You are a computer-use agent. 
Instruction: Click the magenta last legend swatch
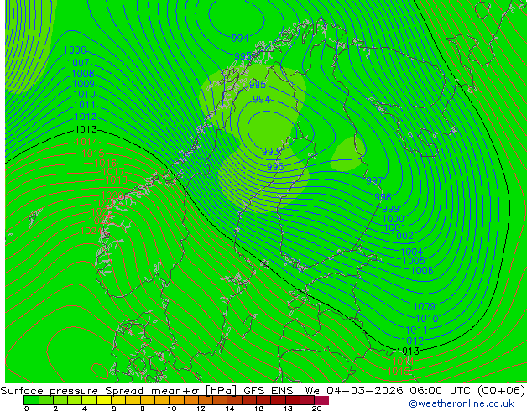pos(321,400)
